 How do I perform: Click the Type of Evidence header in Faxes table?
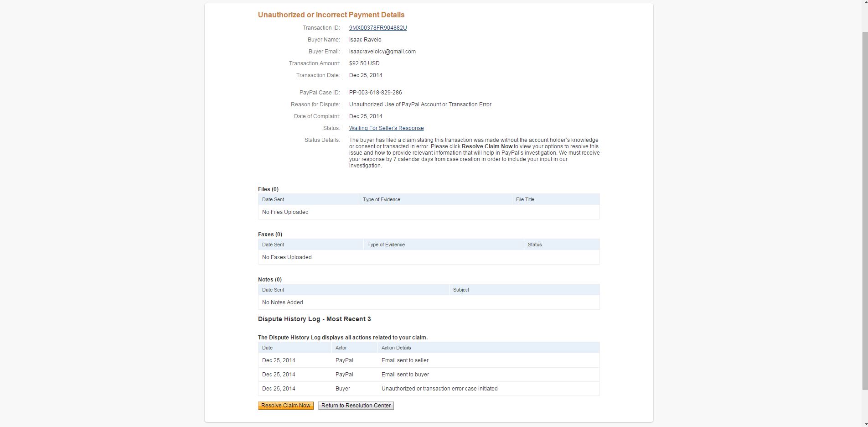point(386,245)
